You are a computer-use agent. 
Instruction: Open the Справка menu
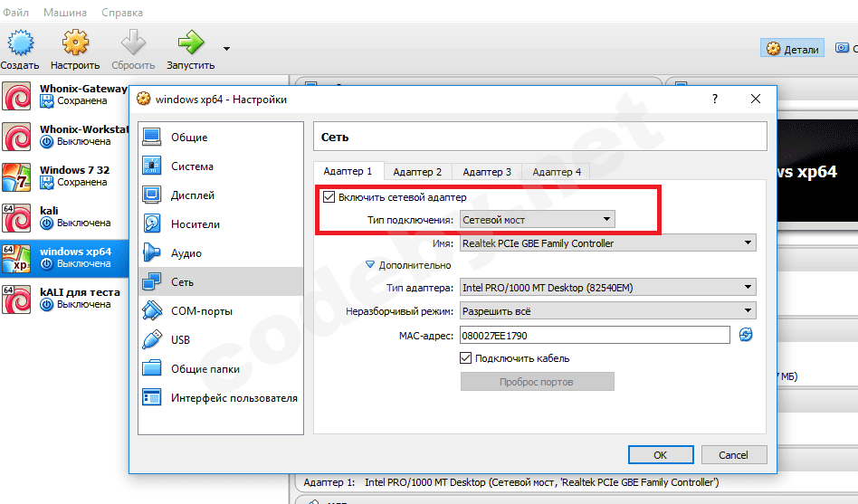click(122, 12)
